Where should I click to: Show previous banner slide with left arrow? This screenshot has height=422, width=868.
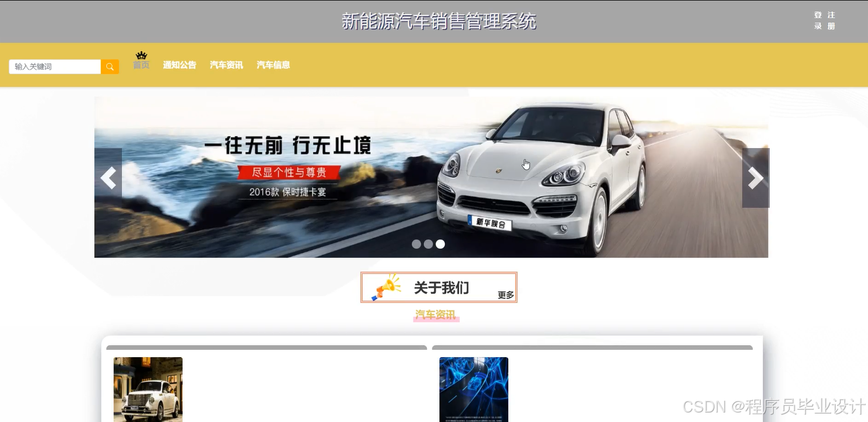pos(108,178)
